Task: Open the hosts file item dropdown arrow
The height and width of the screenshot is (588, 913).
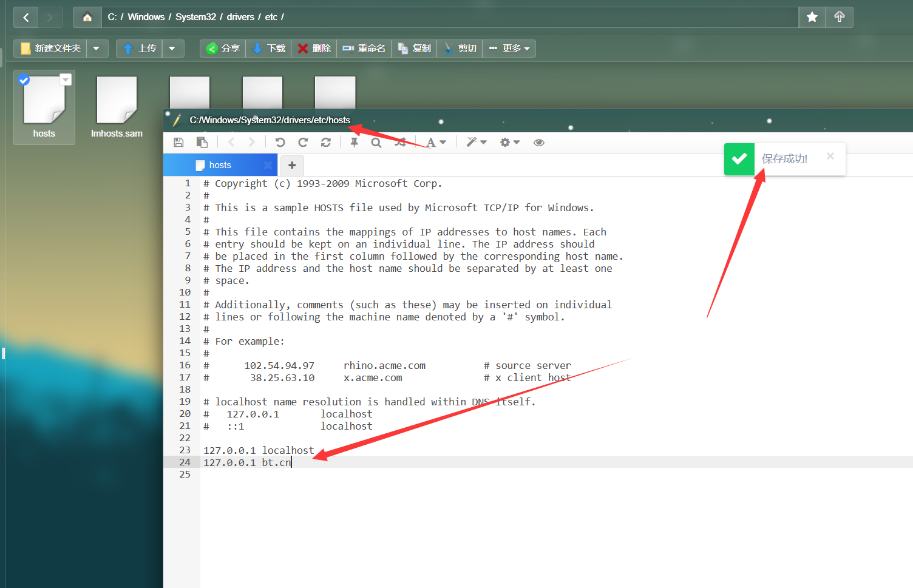Action: (x=66, y=79)
